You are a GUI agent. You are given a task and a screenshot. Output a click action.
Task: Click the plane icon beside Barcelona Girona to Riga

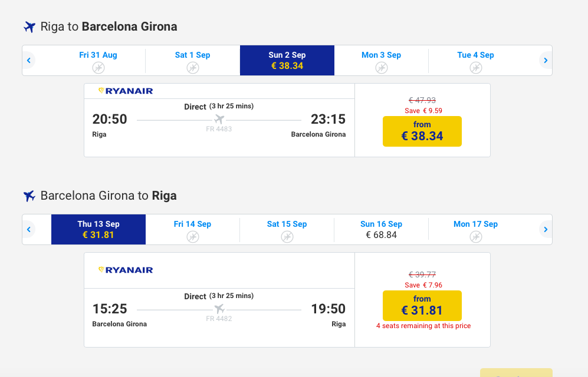(29, 196)
